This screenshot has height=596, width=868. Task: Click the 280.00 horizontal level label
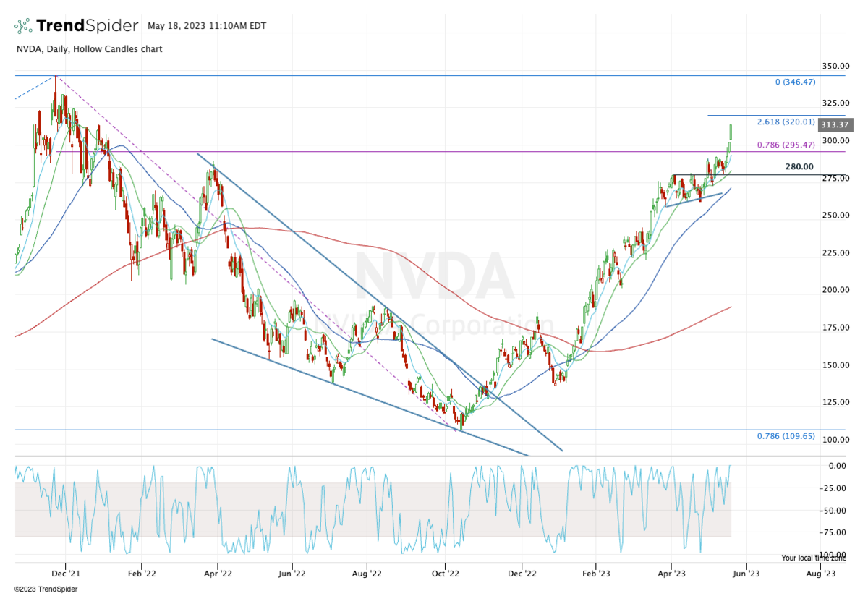point(799,166)
